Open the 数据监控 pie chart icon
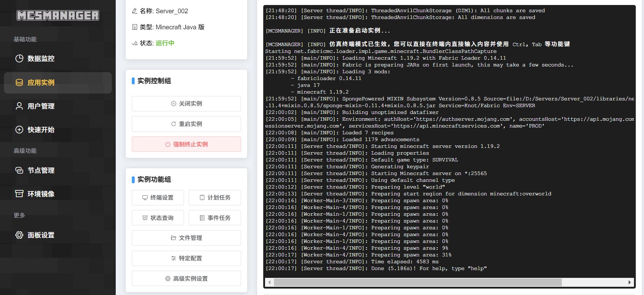Image resolution: width=644 pixels, height=295 pixels. click(19, 59)
